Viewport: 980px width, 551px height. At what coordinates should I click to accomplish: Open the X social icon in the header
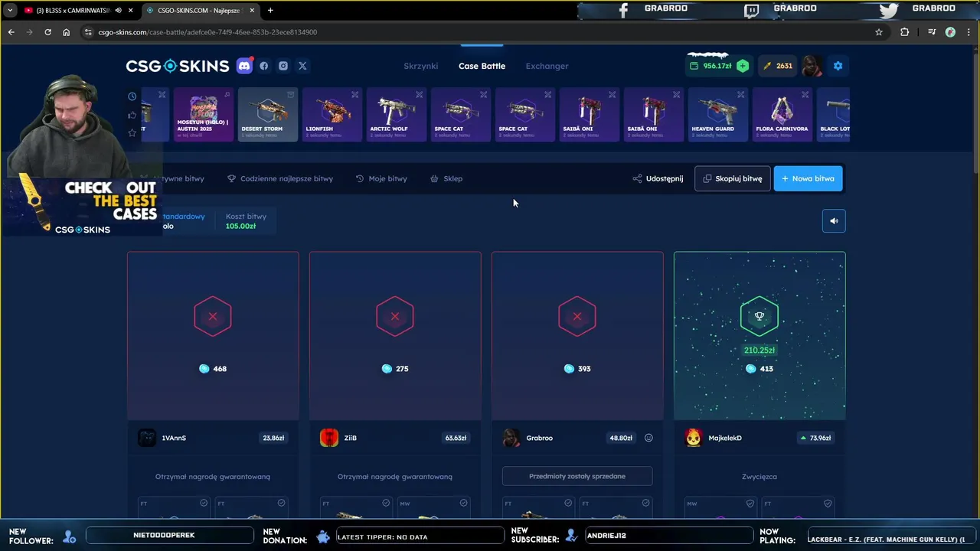click(302, 66)
